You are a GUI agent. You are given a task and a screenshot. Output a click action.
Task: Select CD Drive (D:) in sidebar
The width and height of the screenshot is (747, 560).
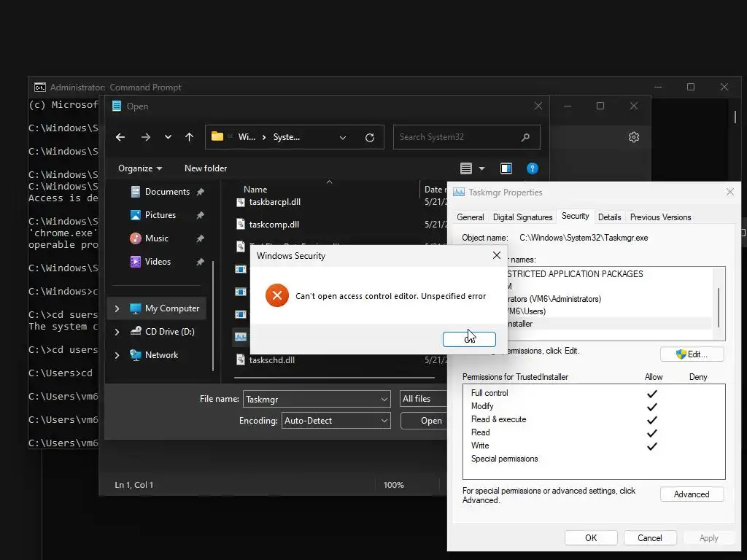coord(169,332)
